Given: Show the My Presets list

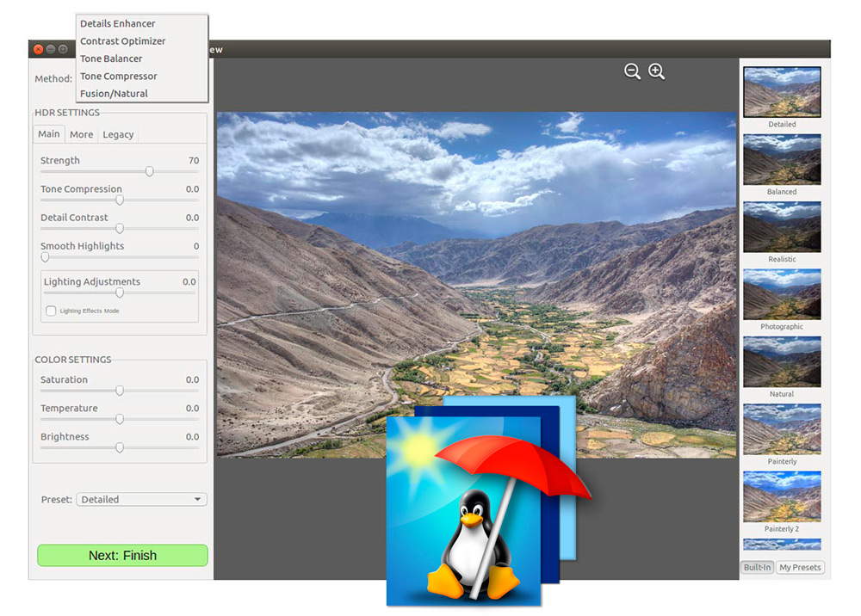Looking at the screenshot, I should 800,568.
